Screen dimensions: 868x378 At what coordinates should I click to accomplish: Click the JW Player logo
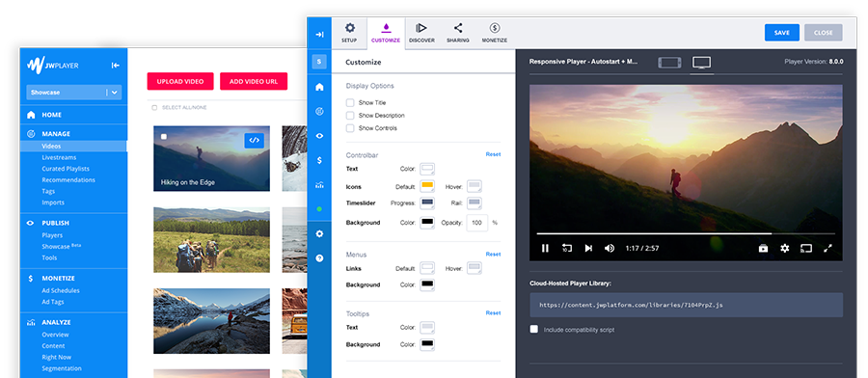tap(53, 66)
